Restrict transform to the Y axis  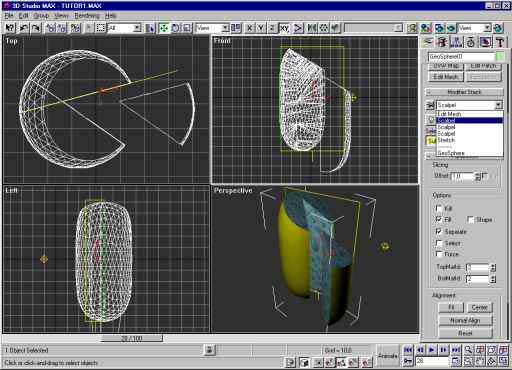tap(261, 28)
